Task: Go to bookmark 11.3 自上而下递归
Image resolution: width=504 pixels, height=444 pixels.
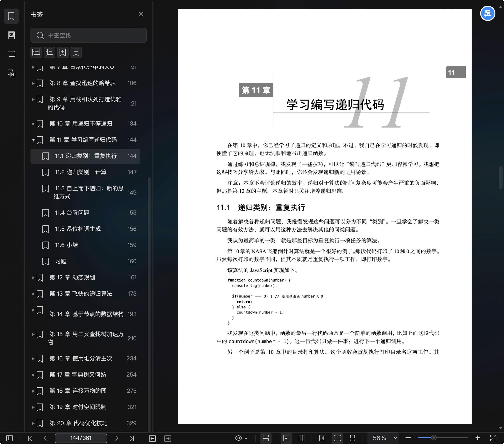Action: 85,192
